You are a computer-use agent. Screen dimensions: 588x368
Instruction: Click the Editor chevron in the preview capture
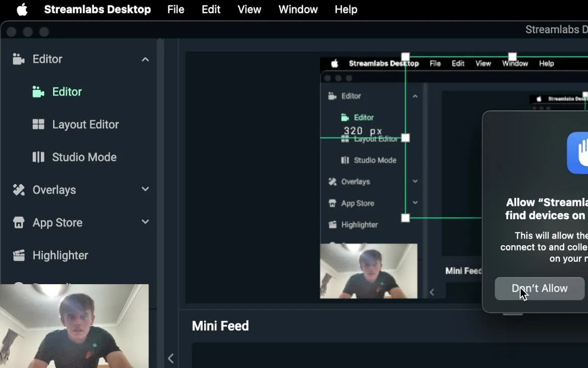pos(415,96)
